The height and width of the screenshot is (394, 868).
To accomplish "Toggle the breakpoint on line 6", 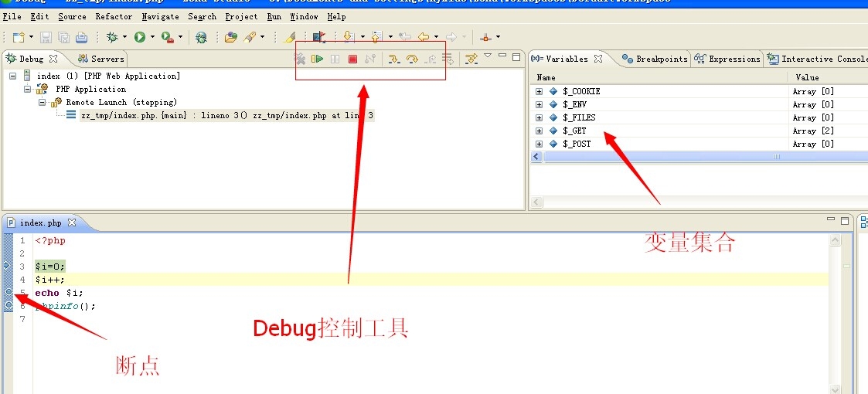I will [9, 305].
